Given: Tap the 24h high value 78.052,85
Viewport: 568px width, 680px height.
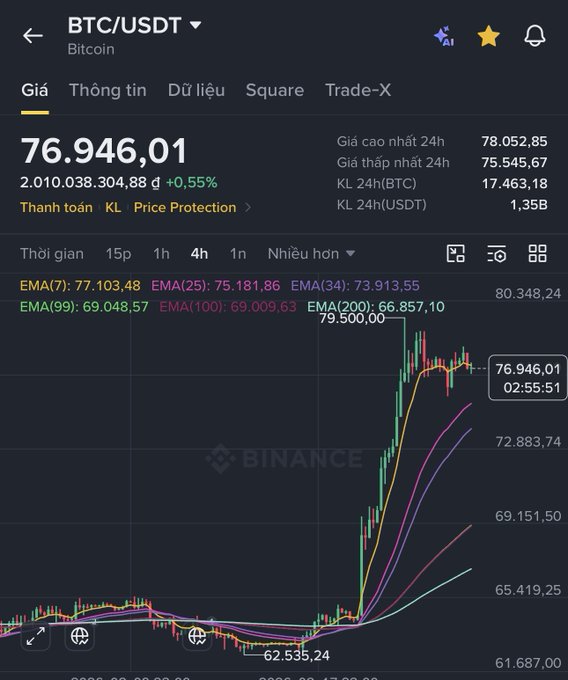Looking at the screenshot, I should coord(514,141).
